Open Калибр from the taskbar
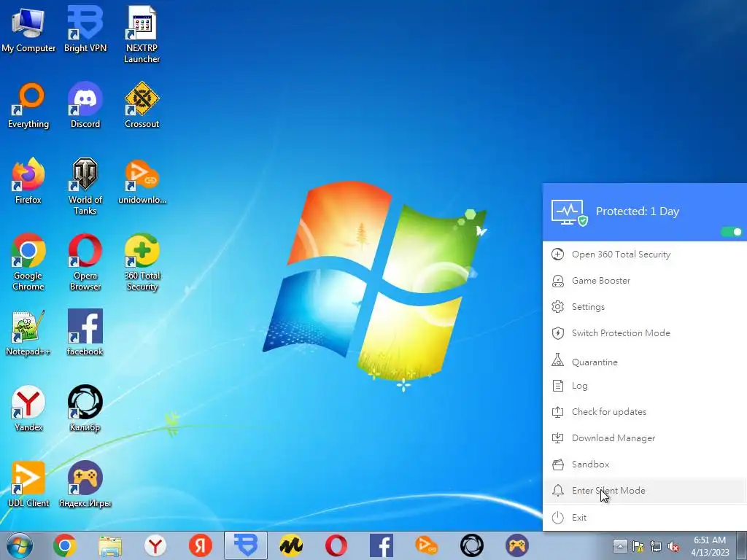 click(x=472, y=545)
